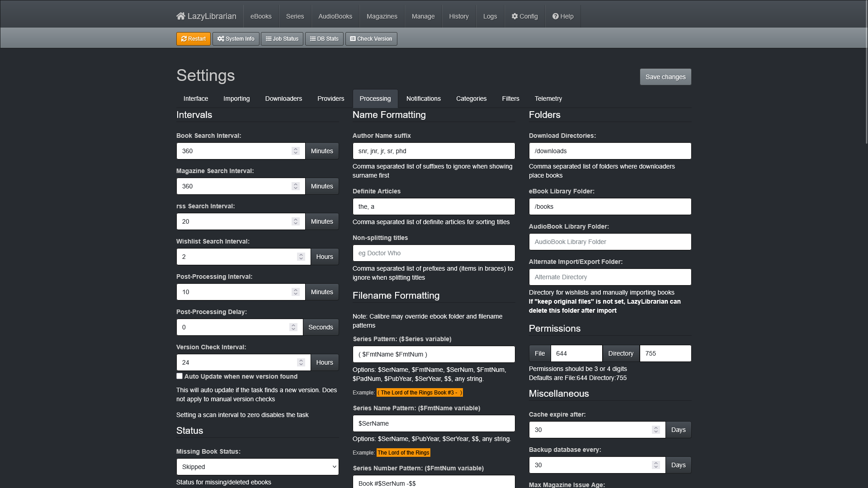Viewport: 868px width, 488px height.
Task: Click Alternate Import/Export Folder field
Action: [610, 277]
